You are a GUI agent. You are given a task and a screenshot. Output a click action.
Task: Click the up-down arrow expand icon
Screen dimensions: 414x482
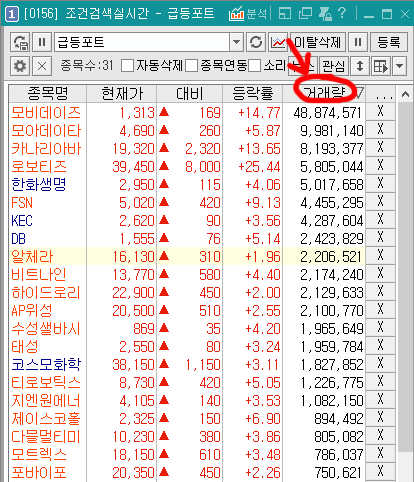360,66
